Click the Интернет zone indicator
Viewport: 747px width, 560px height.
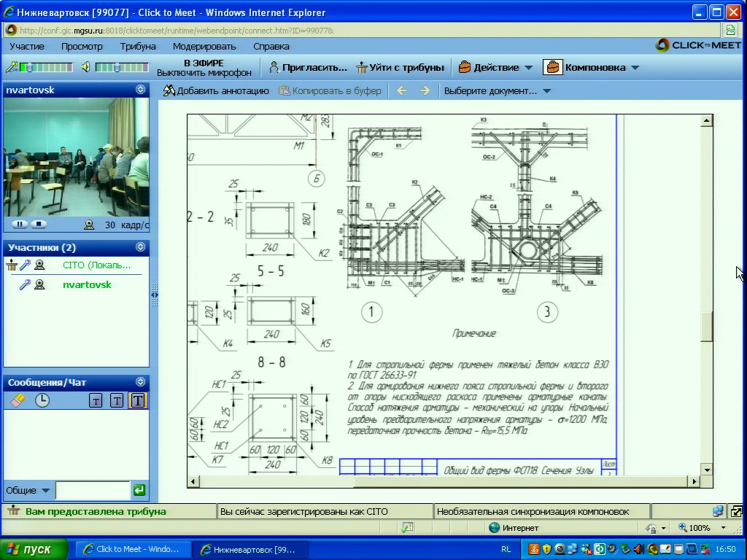514,528
